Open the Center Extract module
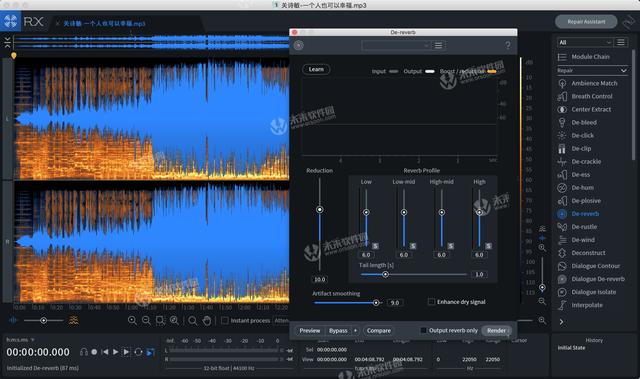 584,109
